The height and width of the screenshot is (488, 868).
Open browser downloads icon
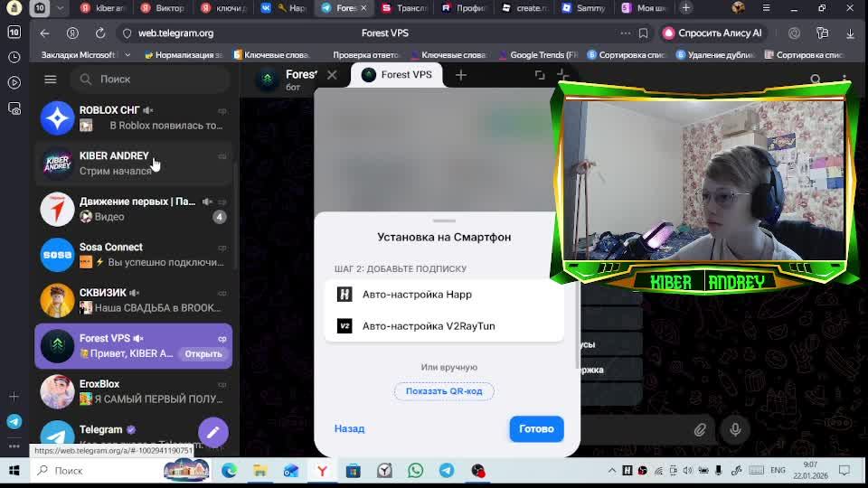[x=850, y=33]
